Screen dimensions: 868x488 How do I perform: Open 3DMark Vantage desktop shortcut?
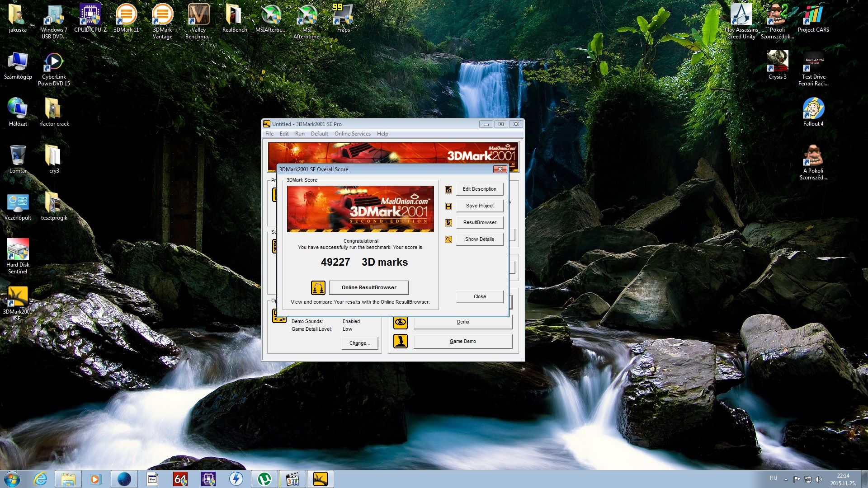[162, 22]
